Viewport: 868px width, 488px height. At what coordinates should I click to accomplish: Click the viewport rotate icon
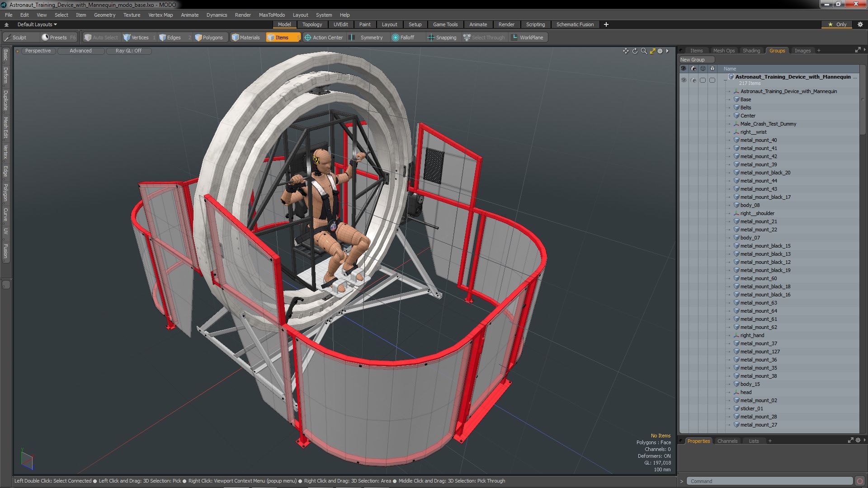tap(635, 51)
